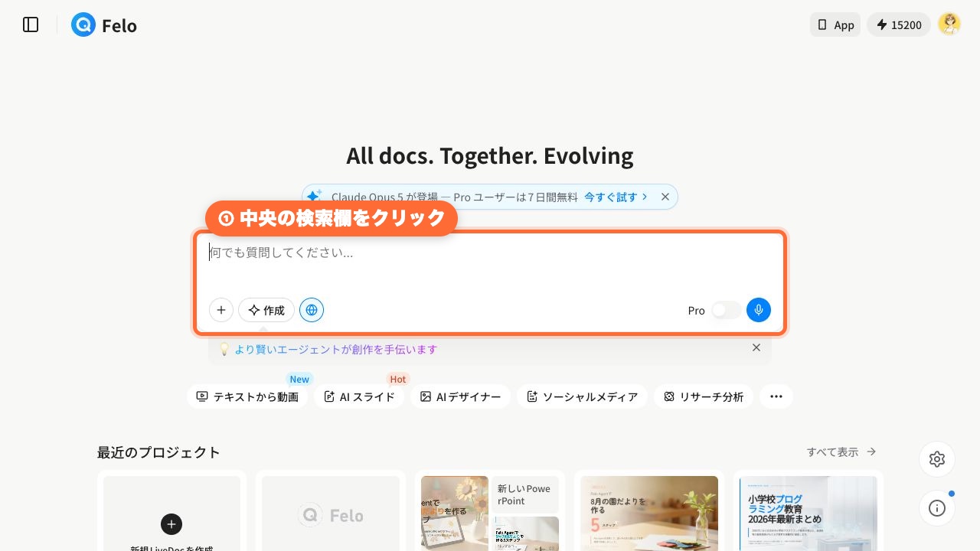The width and height of the screenshot is (980, 551).
Task: Select AI スライド shortcut
Action: click(x=359, y=396)
